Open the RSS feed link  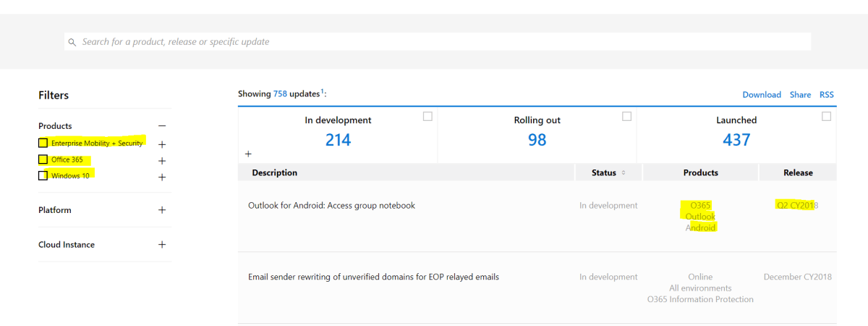pyautogui.click(x=826, y=95)
